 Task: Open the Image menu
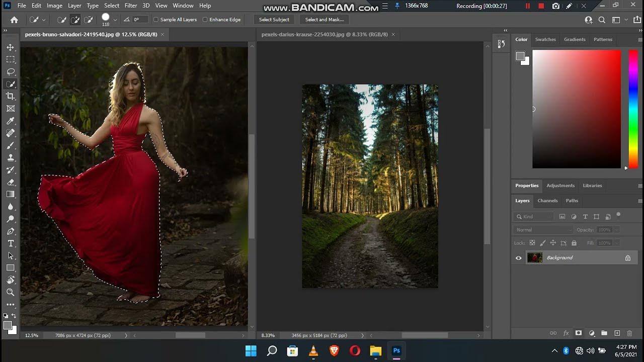54,6
